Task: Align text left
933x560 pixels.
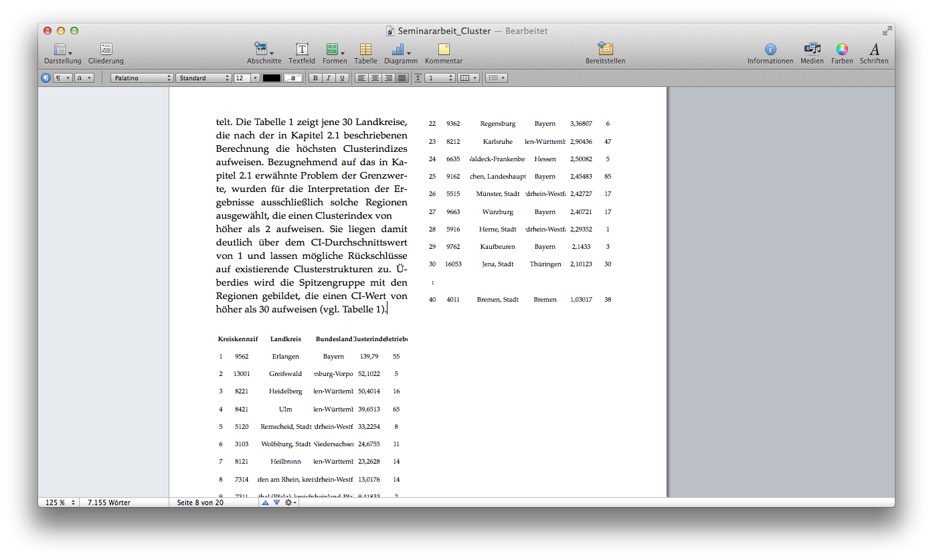Action: (361, 78)
